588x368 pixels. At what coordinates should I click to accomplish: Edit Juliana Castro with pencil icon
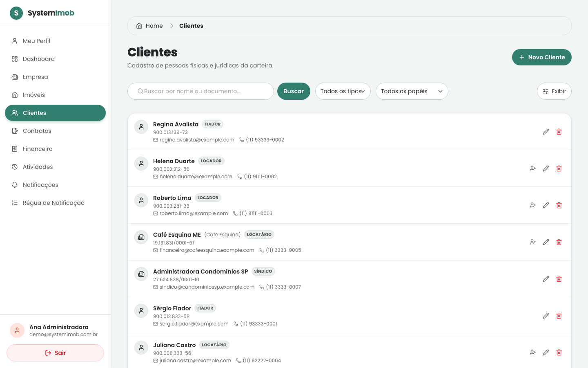click(546, 352)
